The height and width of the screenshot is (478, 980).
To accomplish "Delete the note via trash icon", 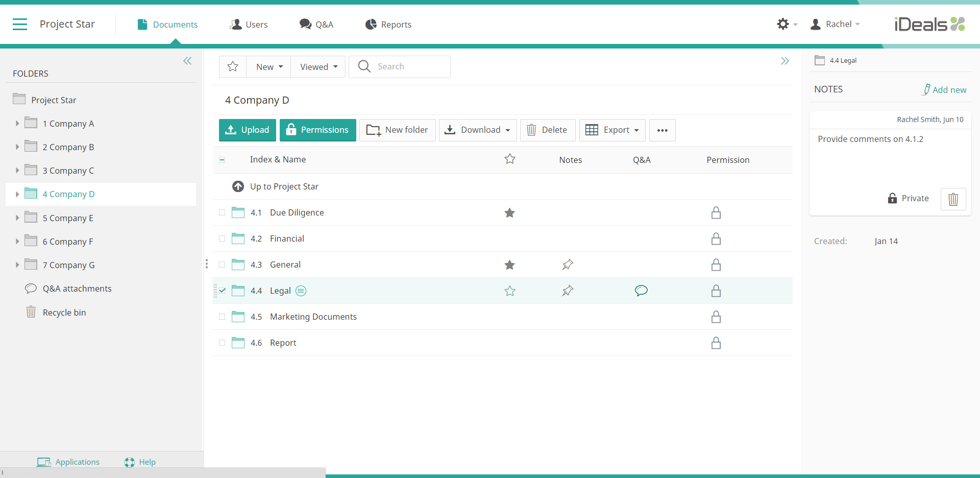I will [x=953, y=199].
